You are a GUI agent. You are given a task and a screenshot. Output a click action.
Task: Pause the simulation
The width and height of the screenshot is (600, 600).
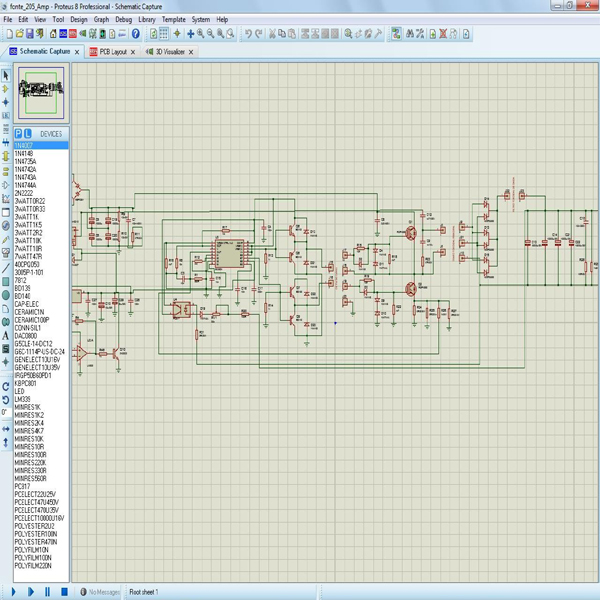pos(47,592)
